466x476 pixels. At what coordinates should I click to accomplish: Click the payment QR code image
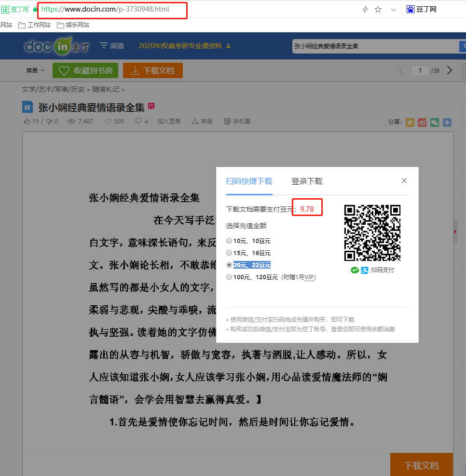click(x=372, y=232)
